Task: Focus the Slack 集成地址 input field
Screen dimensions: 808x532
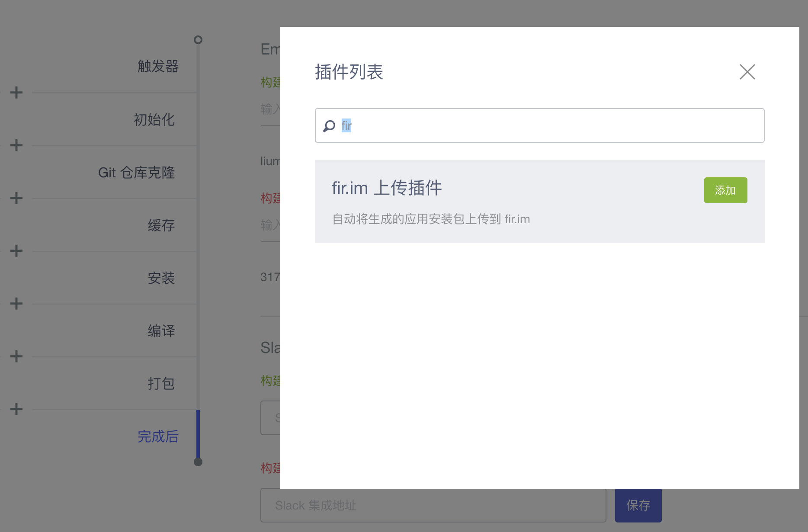Action: [433, 505]
